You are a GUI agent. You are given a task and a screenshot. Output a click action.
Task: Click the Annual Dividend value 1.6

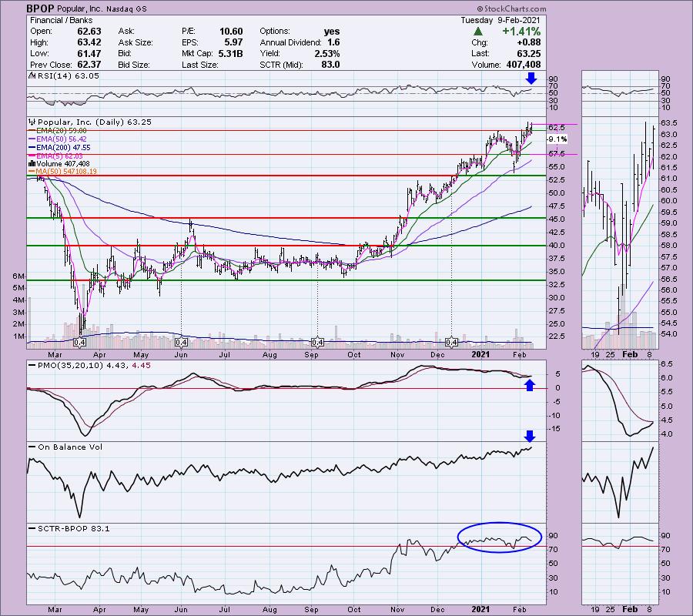333,42
